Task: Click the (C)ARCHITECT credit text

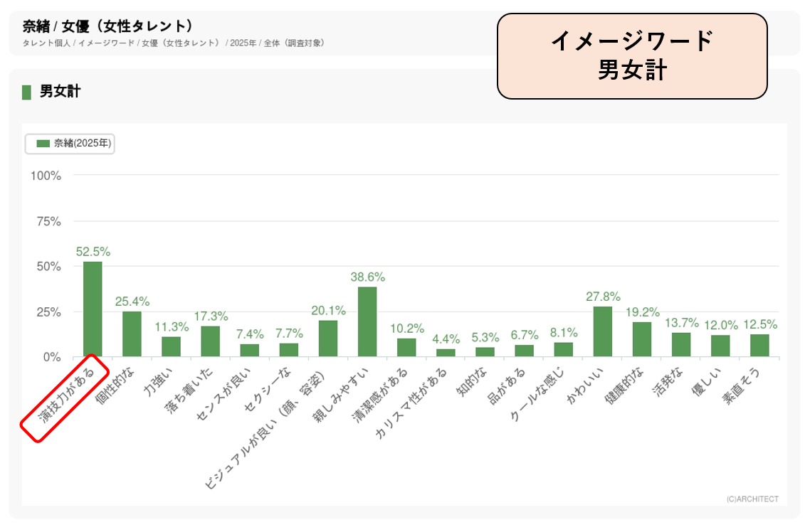Action: [x=752, y=499]
